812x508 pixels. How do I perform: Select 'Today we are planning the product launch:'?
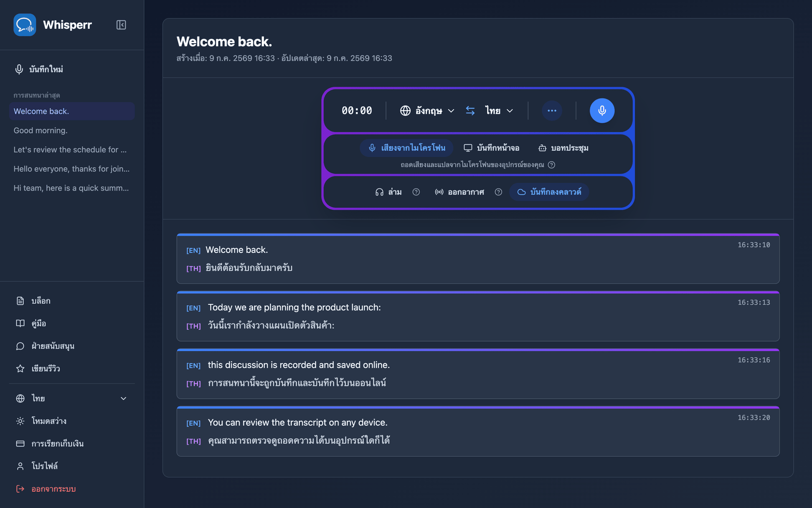(294, 307)
